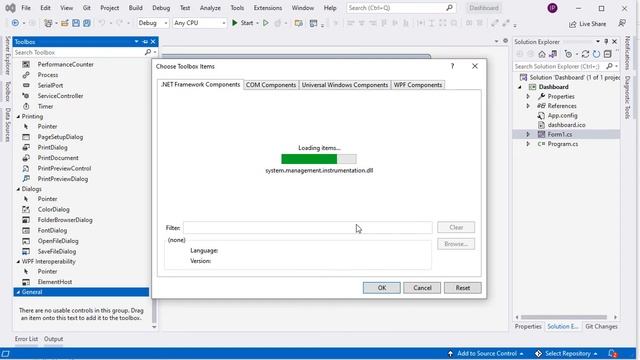Collapse WPF Interoperability group in Toolbox

click(x=18, y=262)
